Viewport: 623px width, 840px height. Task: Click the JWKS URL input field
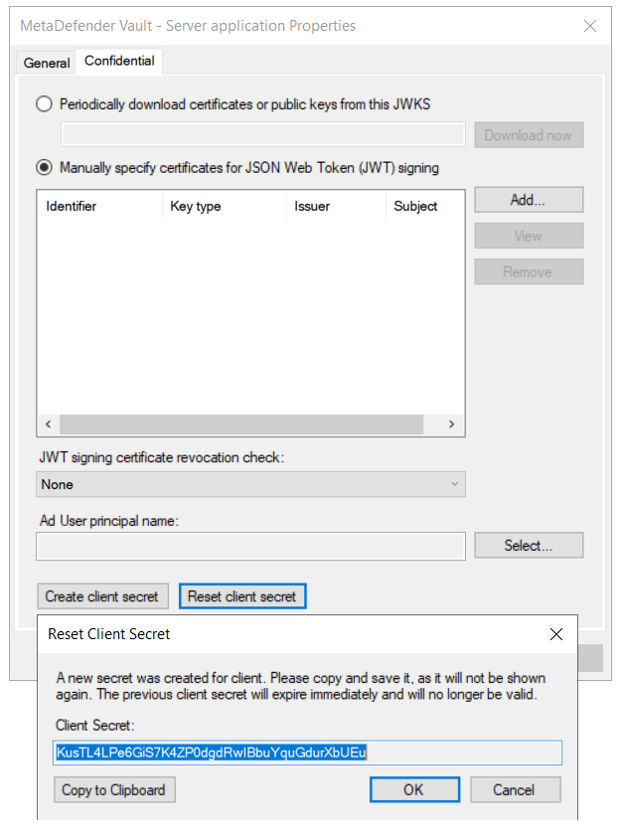point(263,134)
